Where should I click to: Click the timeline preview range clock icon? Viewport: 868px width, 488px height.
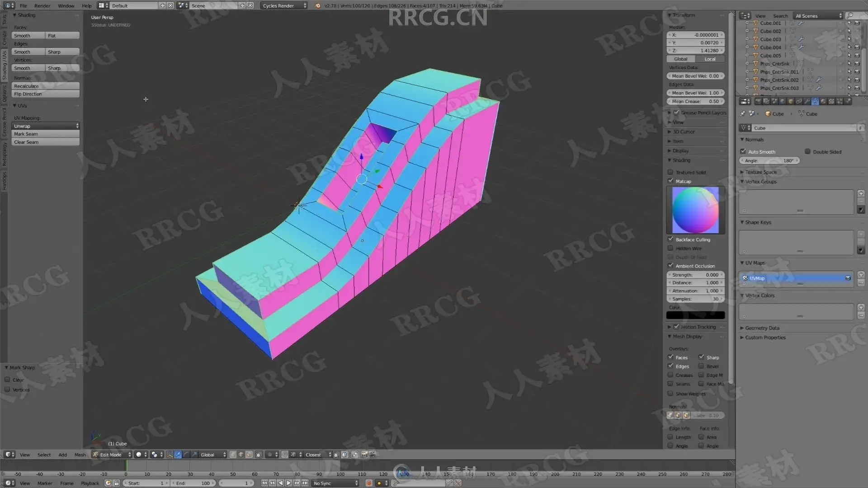point(108,483)
